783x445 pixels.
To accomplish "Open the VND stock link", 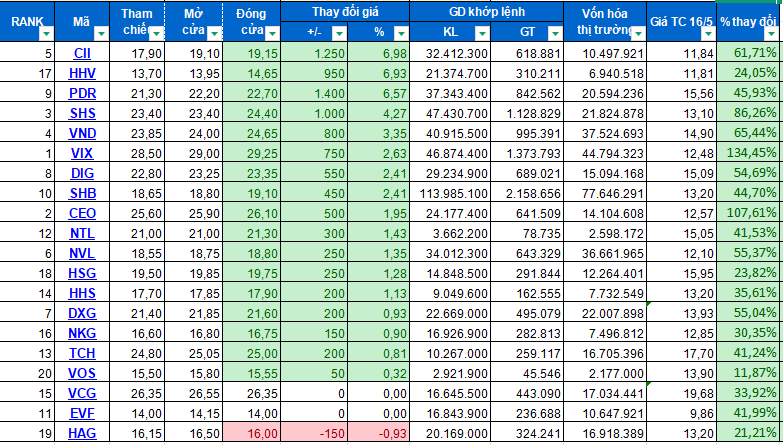I will pos(82,133).
